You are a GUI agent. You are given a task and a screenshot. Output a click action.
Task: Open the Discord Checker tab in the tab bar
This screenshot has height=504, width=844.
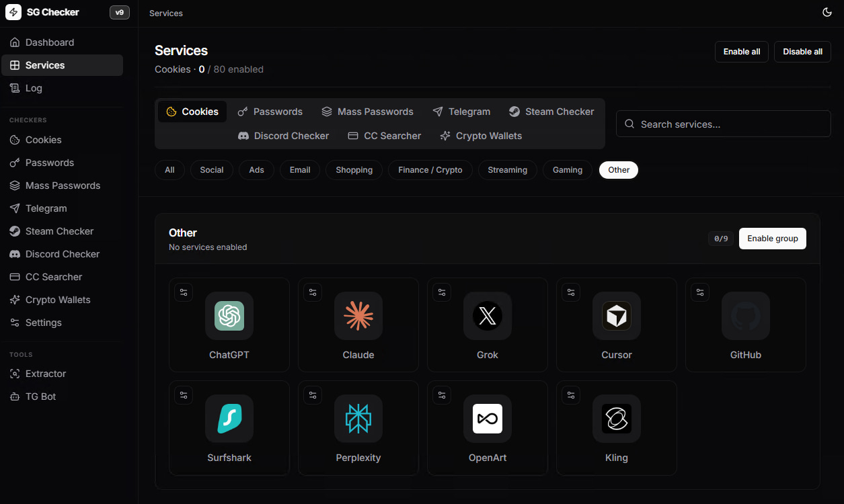tap(284, 136)
